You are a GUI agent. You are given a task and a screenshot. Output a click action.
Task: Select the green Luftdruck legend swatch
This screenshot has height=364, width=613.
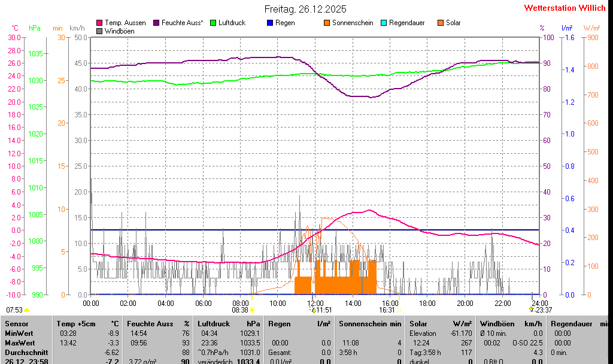(x=213, y=23)
